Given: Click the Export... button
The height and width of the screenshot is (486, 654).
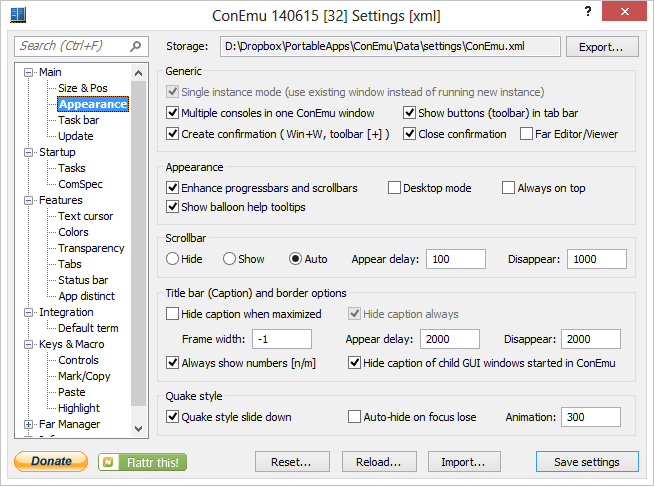Looking at the screenshot, I should 602,47.
